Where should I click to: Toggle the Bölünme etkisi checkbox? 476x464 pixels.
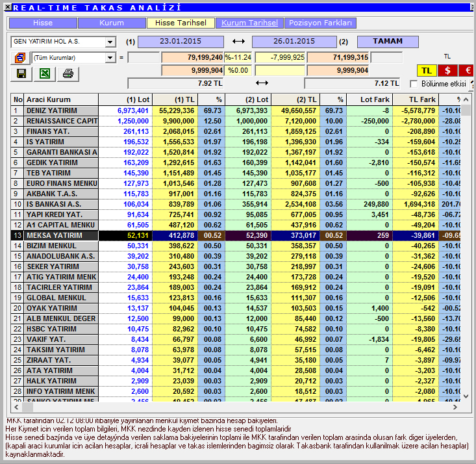(x=414, y=84)
